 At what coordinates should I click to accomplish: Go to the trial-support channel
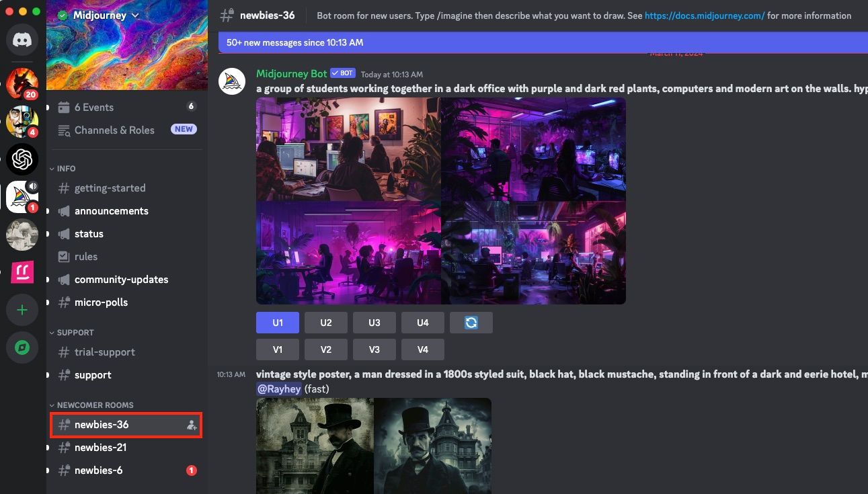(126, 352)
